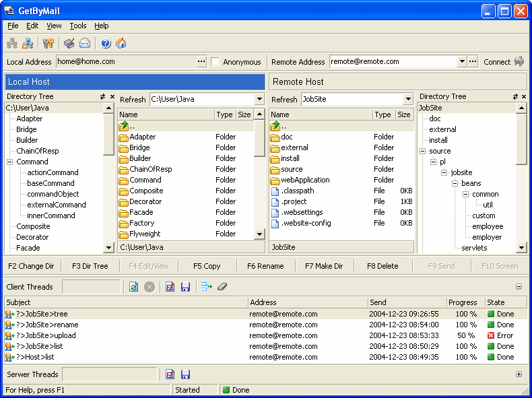Click F7 Make Dir button

pyautogui.click(x=324, y=266)
